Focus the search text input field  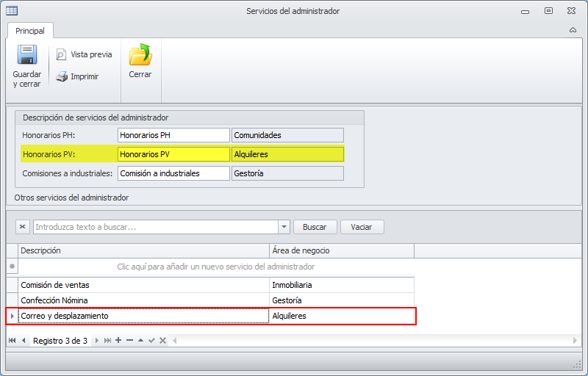156,227
